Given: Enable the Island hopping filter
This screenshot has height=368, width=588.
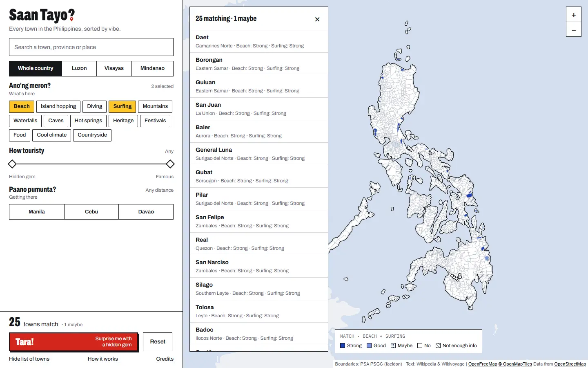Looking at the screenshot, I should (58, 106).
